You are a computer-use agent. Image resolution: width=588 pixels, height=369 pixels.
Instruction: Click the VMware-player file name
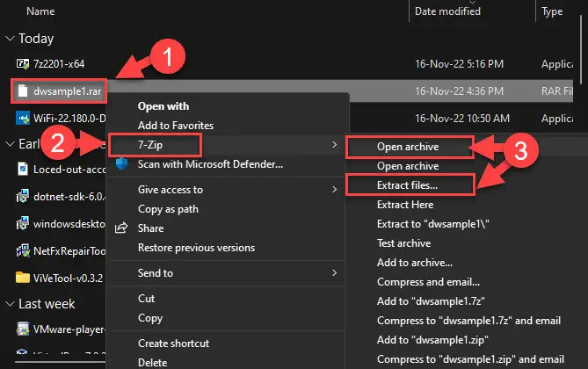point(69,329)
